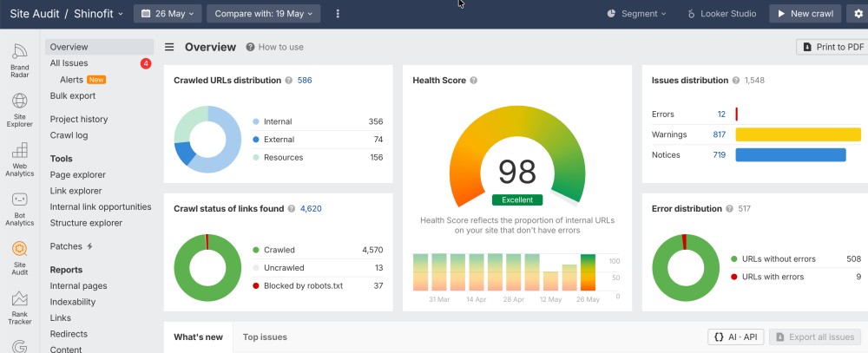Open Rank Tracker from the sidebar
Viewport: 868px width, 353px height.
click(x=19, y=308)
